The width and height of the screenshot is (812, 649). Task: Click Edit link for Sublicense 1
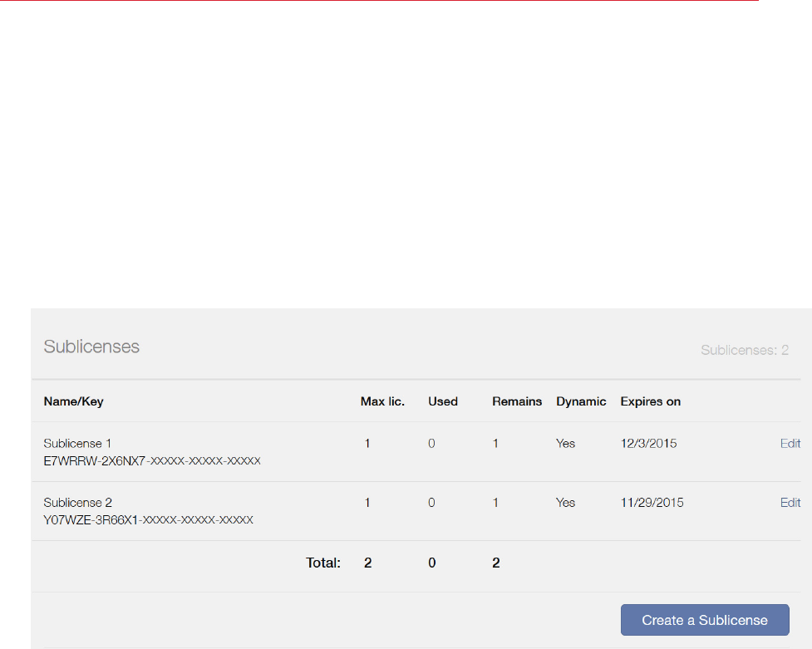[x=790, y=444]
